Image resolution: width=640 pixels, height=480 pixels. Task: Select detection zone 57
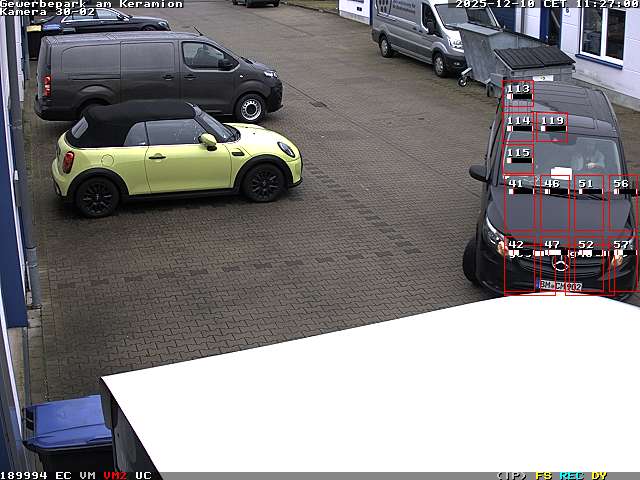click(x=622, y=265)
